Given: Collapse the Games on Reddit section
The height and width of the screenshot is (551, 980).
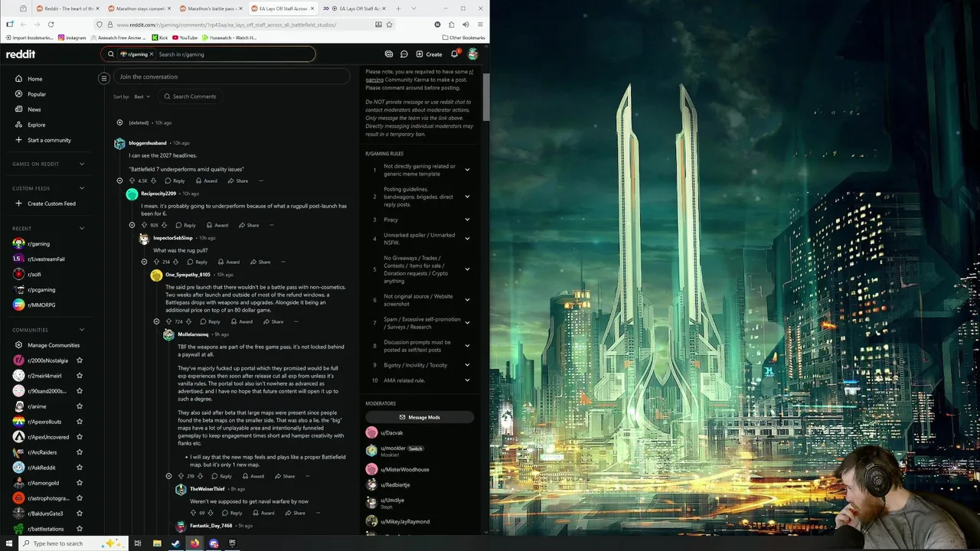Looking at the screenshot, I should pyautogui.click(x=82, y=164).
